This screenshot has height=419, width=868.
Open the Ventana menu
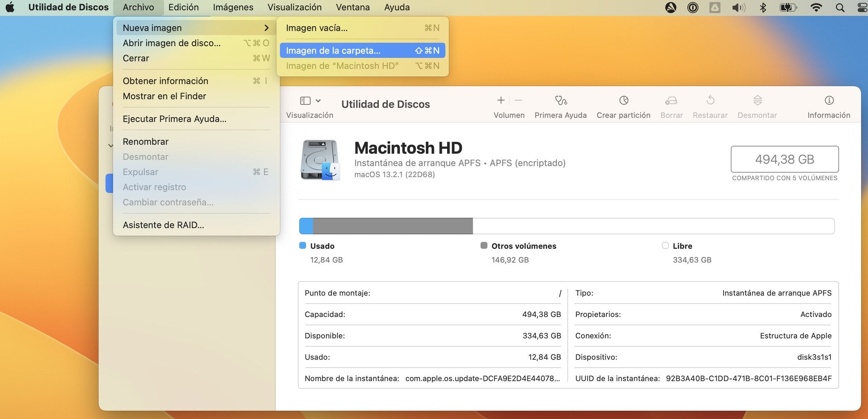tap(353, 7)
